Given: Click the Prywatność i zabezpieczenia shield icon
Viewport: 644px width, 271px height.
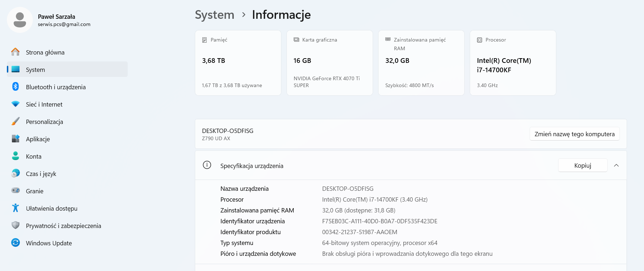Looking at the screenshot, I should pyautogui.click(x=16, y=225).
